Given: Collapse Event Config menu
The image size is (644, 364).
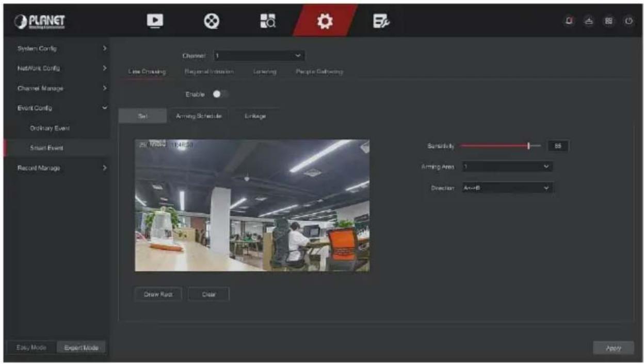Looking at the screenshot, I should point(56,108).
